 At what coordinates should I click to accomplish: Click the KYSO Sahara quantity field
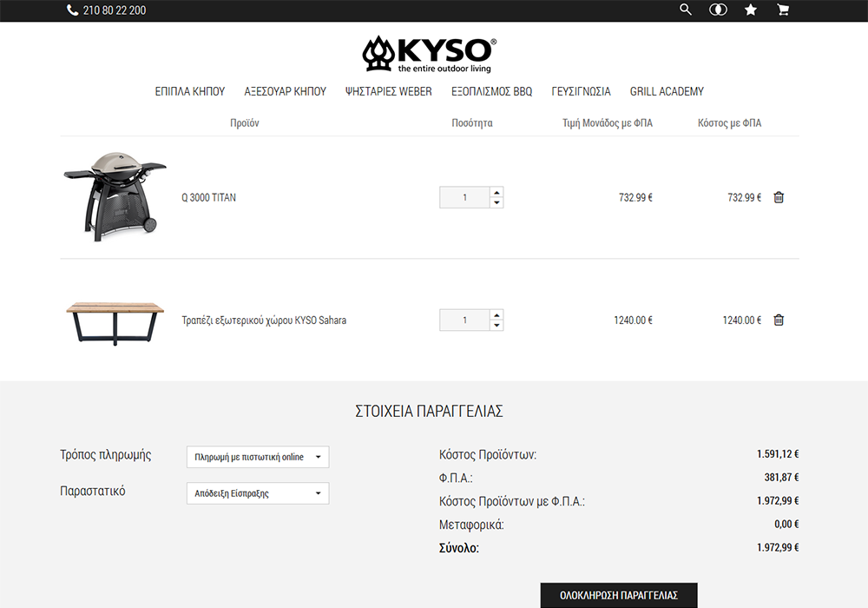click(x=464, y=320)
